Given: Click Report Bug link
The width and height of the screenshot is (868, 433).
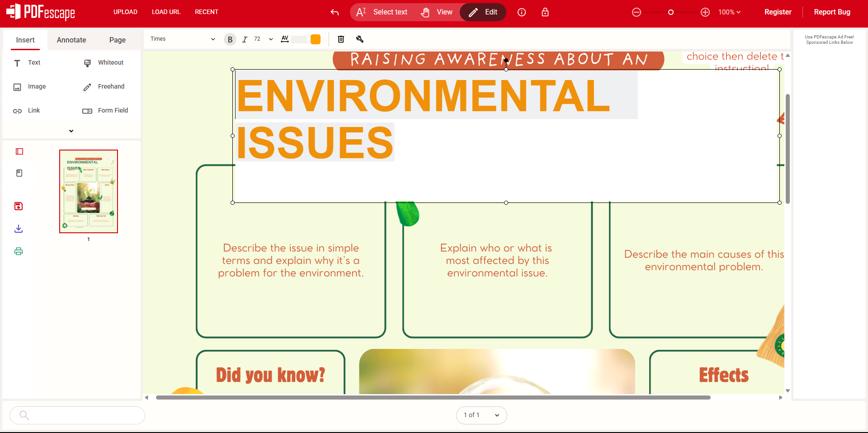Looking at the screenshot, I should tap(832, 12).
